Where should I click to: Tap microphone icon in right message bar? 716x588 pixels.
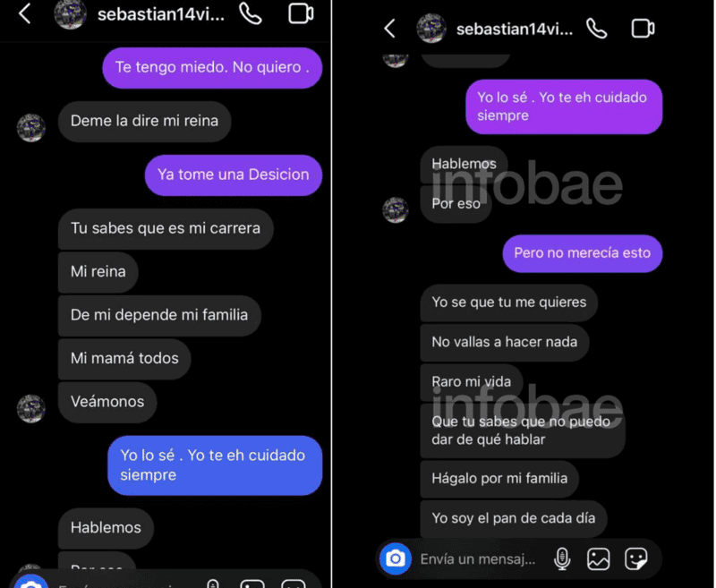(x=562, y=558)
